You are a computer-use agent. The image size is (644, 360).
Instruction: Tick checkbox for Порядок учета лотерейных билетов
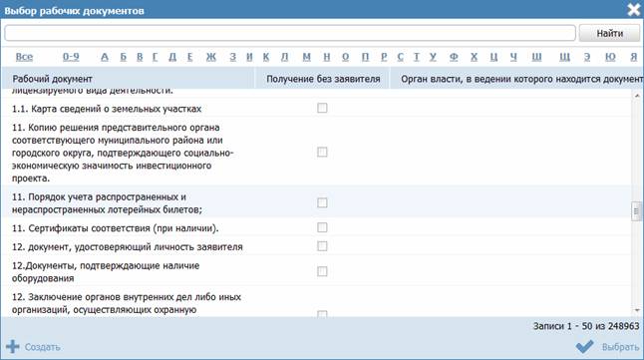tap(322, 203)
